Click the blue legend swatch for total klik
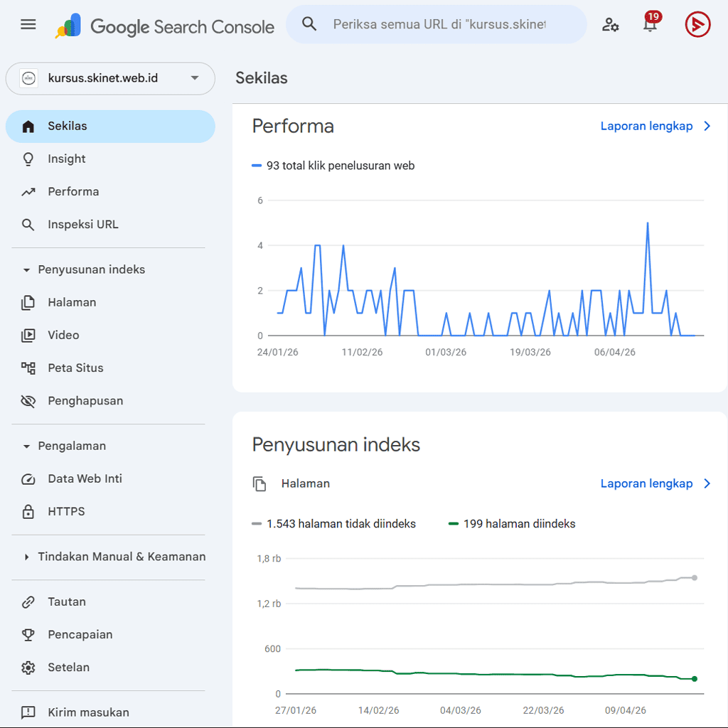The width and height of the screenshot is (728, 728). point(257,166)
